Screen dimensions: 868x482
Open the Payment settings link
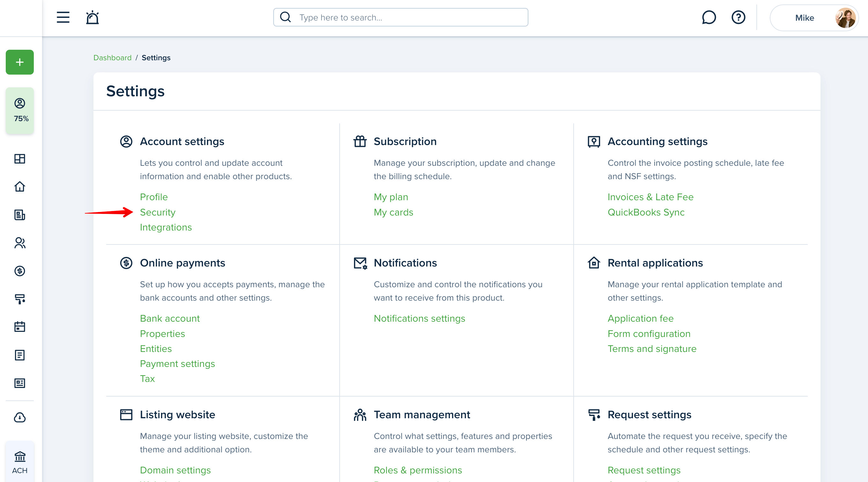coord(177,364)
